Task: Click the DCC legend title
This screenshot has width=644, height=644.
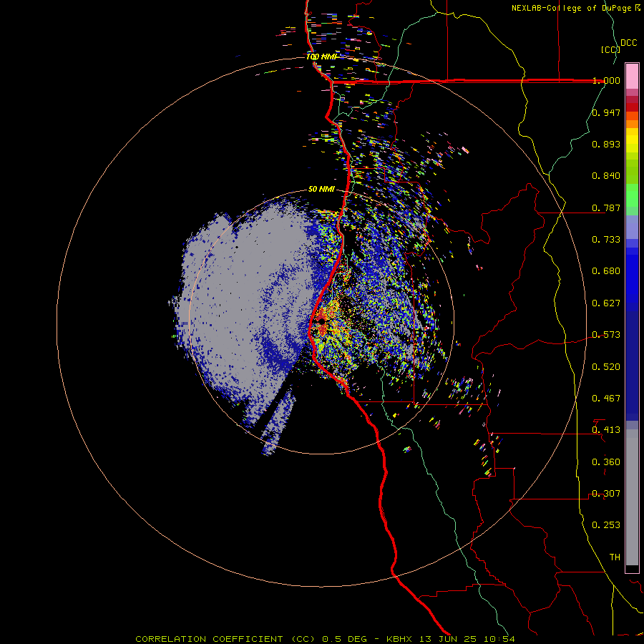Action: [628, 43]
